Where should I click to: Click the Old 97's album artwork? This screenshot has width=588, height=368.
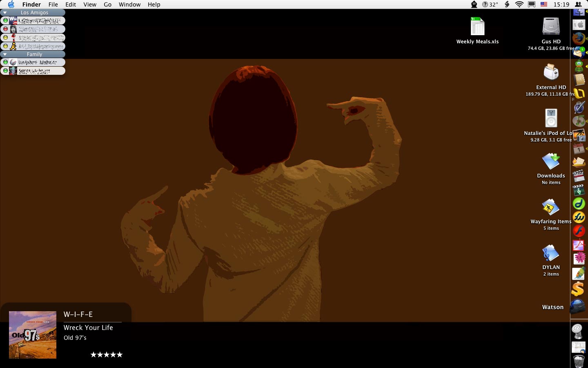click(33, 335)
